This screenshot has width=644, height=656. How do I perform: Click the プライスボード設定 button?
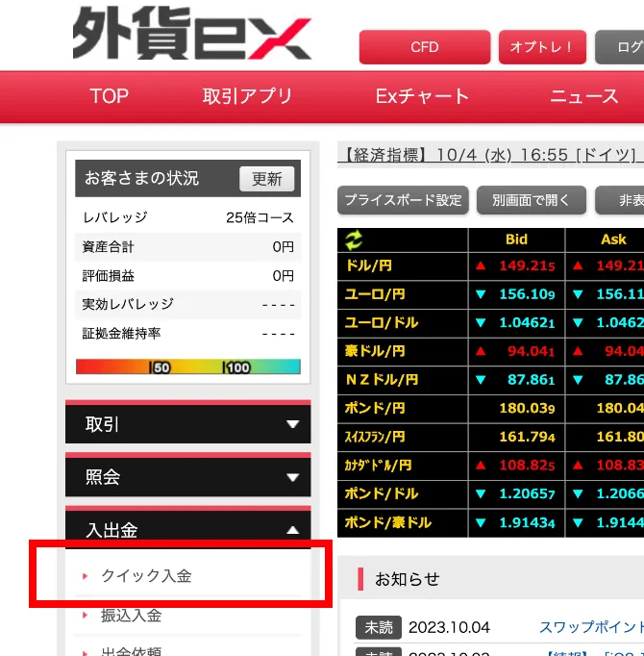tap(403, 200)
